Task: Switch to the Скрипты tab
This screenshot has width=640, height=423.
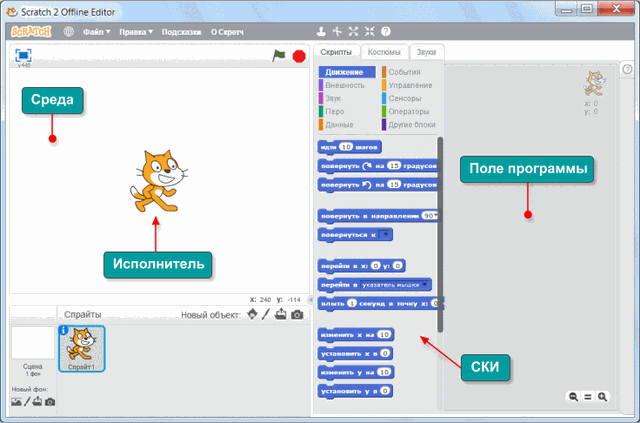Action: (336, 52)
